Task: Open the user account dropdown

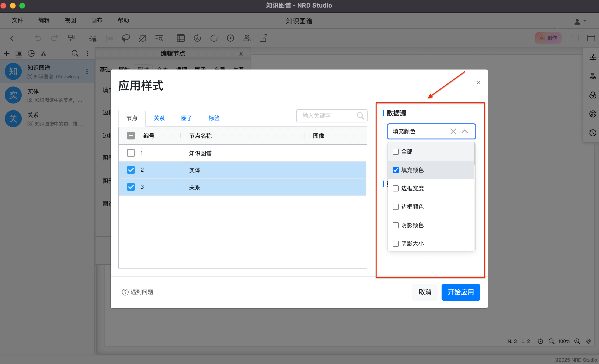Action: [x=580, y=22]
